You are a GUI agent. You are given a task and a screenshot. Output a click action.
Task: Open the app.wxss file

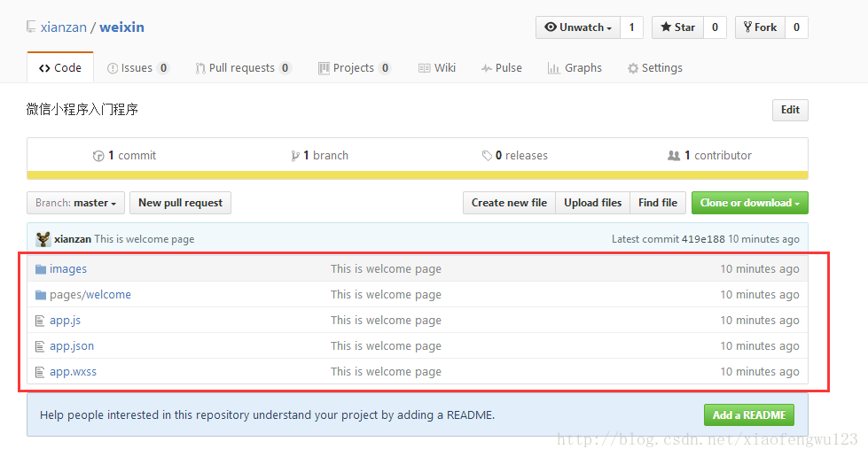click(73, 372)
